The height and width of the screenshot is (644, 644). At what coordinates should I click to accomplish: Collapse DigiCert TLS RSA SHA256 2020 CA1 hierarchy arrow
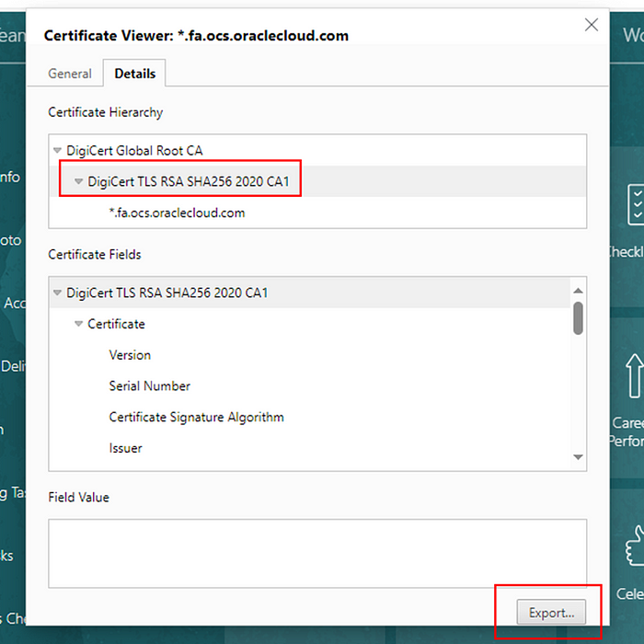pos(78,181)
